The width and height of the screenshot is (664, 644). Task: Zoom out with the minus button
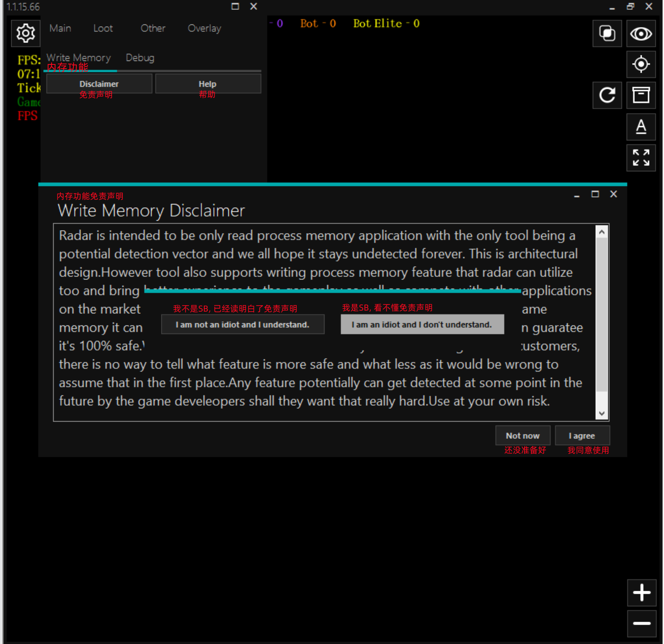[x=642, y=623]
